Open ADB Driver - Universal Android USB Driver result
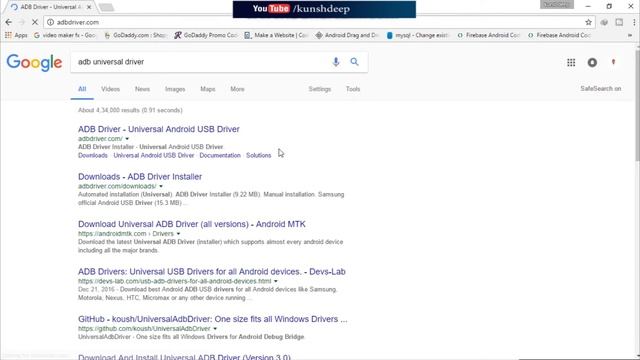The image size is (640, 360). (x=159, y=129)
